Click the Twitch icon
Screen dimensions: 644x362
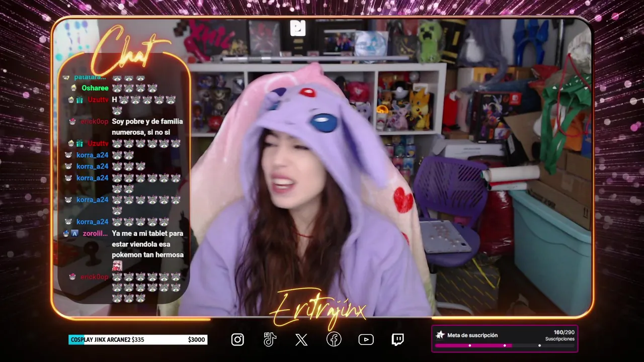tap(397, 340)
